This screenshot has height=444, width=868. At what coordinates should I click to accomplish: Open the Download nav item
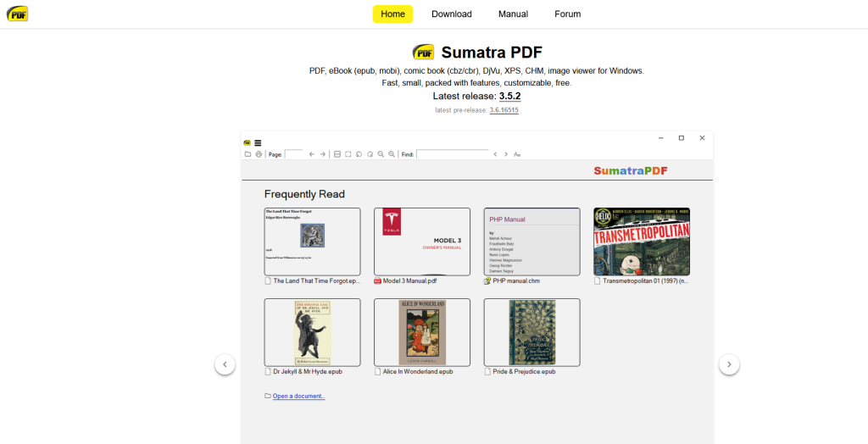point(452,14)
